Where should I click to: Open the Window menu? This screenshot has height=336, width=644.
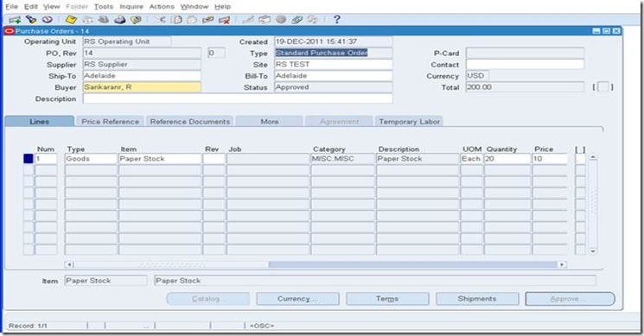tap(194, 7)
